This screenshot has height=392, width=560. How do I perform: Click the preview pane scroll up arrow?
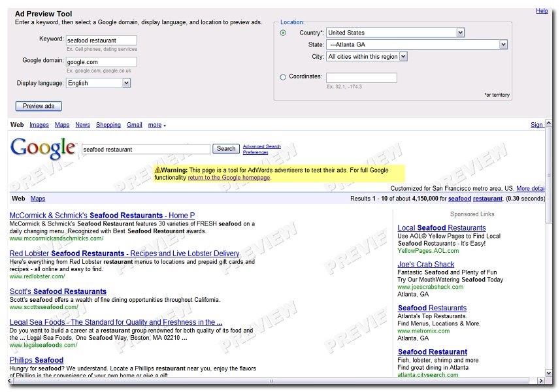[x=549, y=123]
